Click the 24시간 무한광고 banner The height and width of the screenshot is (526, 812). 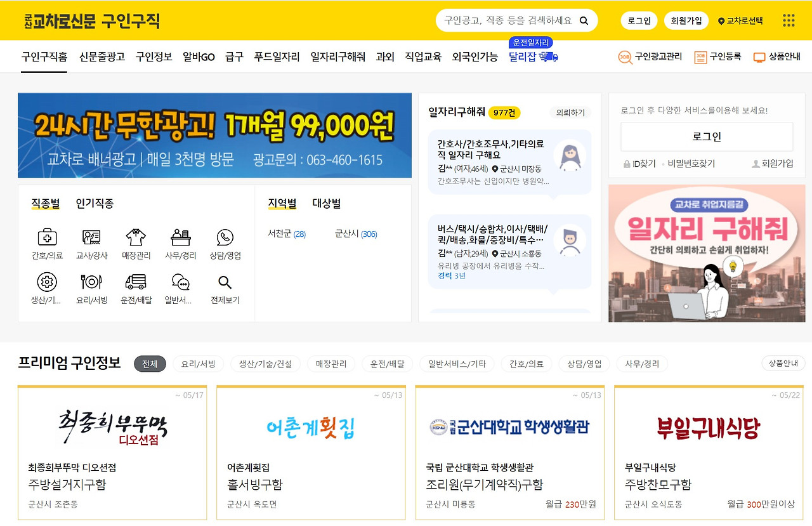[214, 136]
